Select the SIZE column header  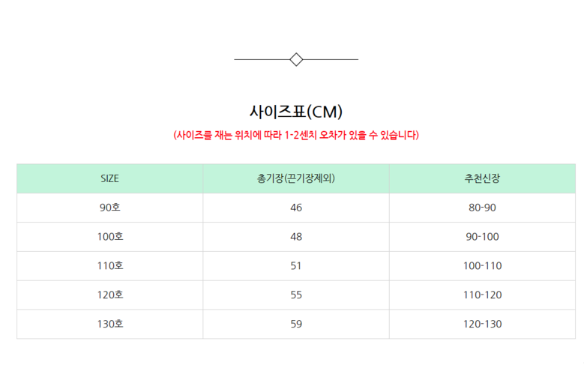point(110,178)
